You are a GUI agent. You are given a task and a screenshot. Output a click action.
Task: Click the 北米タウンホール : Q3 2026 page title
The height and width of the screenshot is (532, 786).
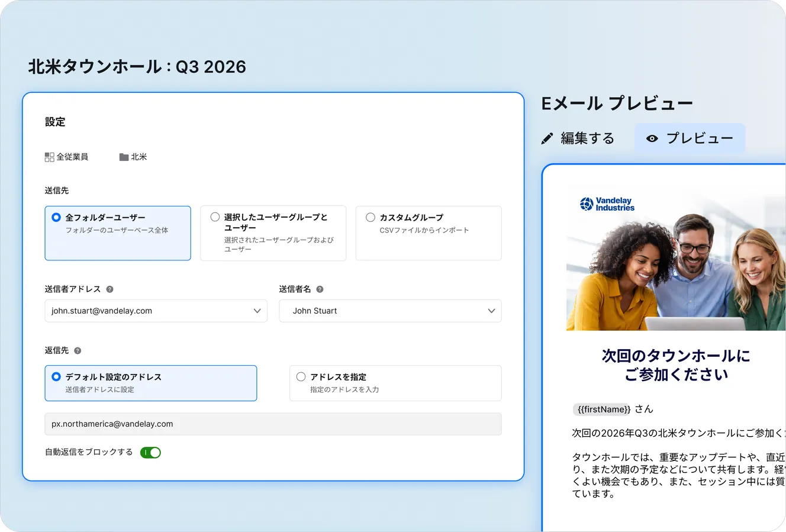137,67
